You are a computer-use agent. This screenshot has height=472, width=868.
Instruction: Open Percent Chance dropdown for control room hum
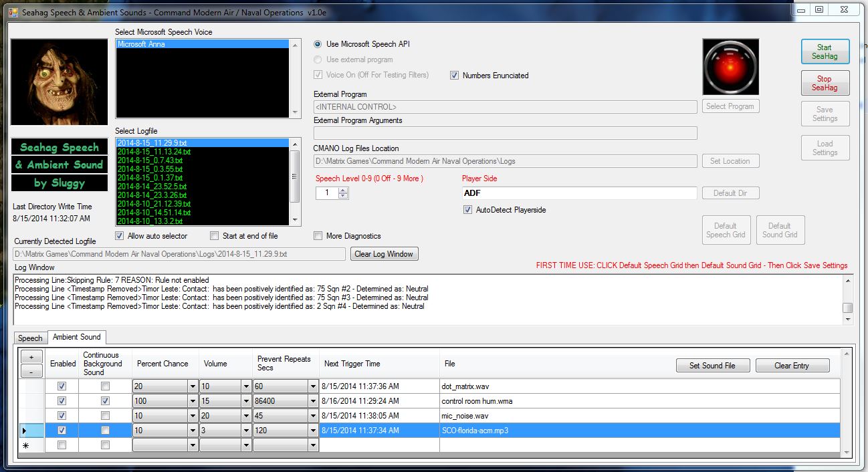(193, 401)
